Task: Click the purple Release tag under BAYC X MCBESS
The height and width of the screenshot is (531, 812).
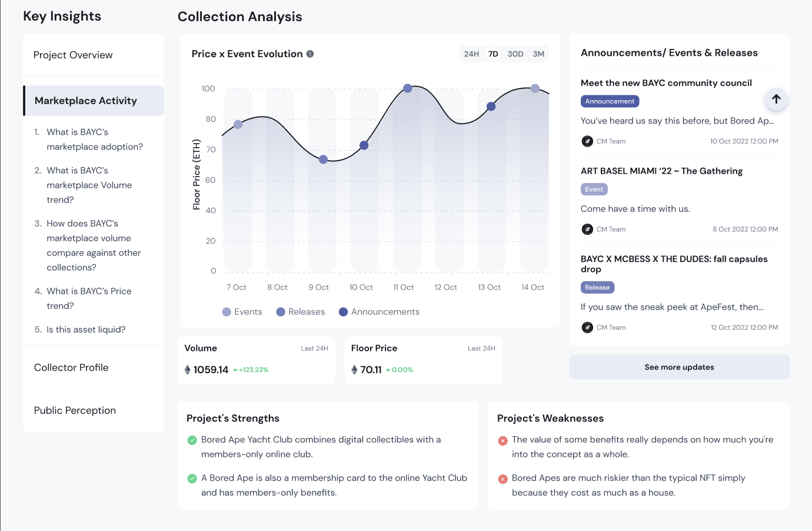Action: 597,287
